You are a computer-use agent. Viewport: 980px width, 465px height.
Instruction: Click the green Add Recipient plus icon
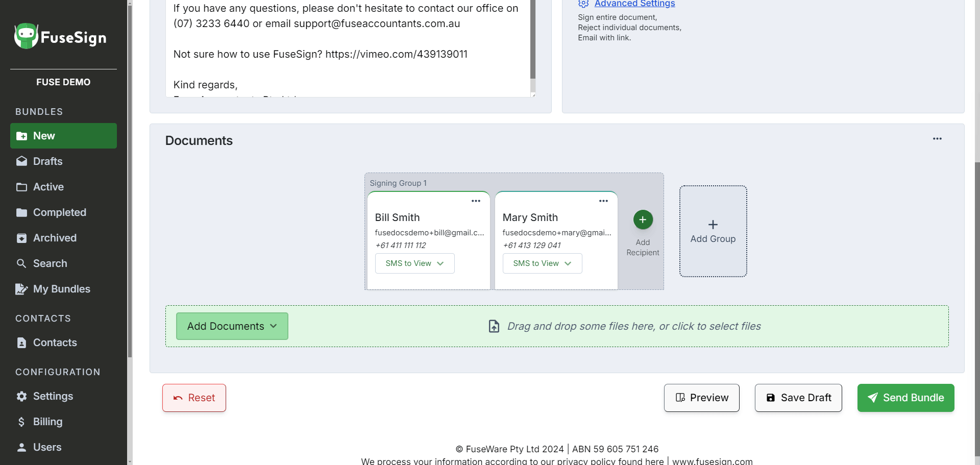coord(643,219)
